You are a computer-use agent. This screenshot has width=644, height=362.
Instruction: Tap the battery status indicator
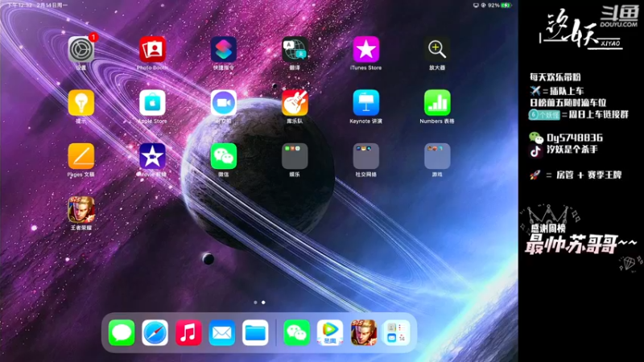[506, 6]
